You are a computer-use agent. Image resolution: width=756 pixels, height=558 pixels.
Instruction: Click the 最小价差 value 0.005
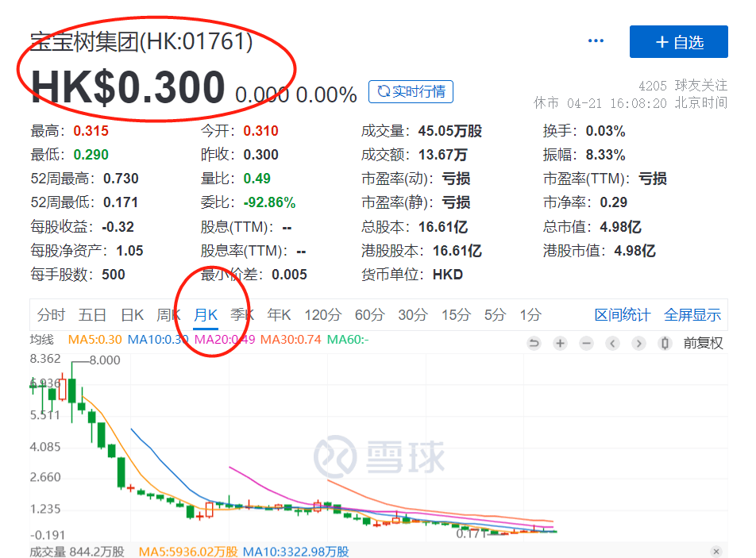289,274
